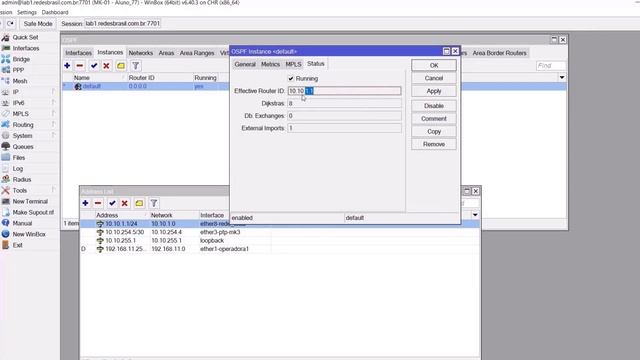640x360 pixels.
Task: Switch to MPLS tab in dialog
Action: (293, 64)
